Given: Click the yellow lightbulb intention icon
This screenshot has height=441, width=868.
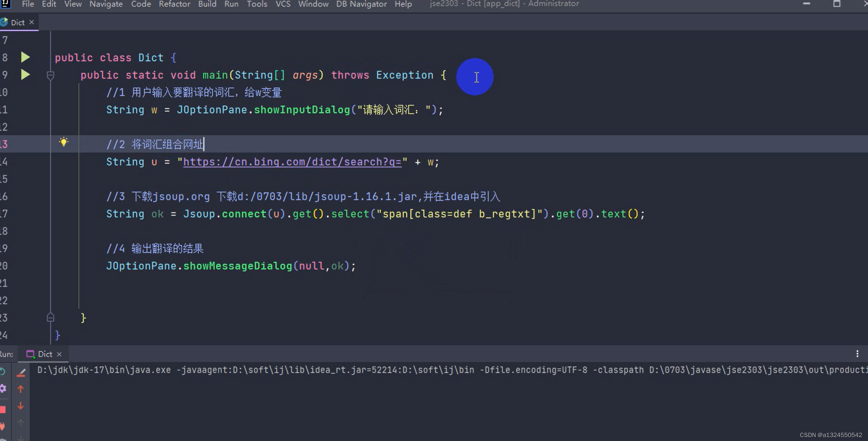Looking at the screenshot, I should (64, 142).
